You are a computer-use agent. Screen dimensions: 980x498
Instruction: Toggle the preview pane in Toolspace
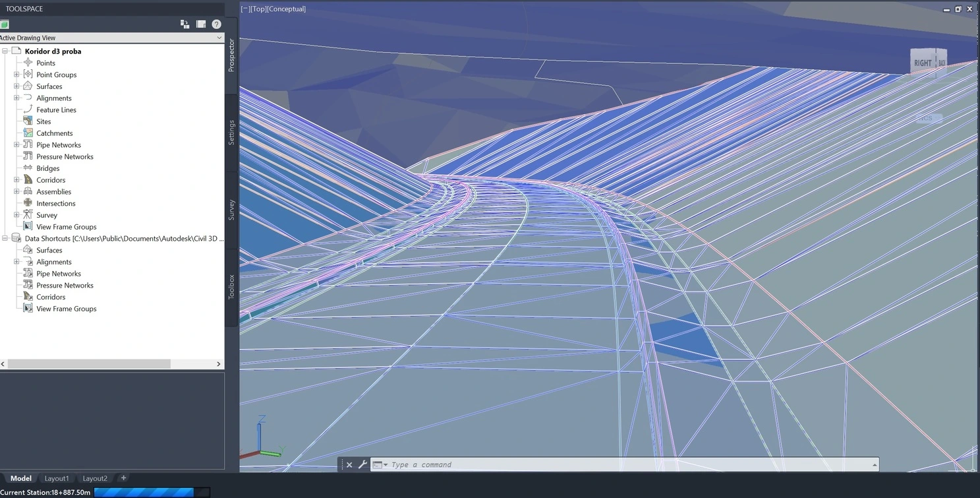click(x=201, y=24)
